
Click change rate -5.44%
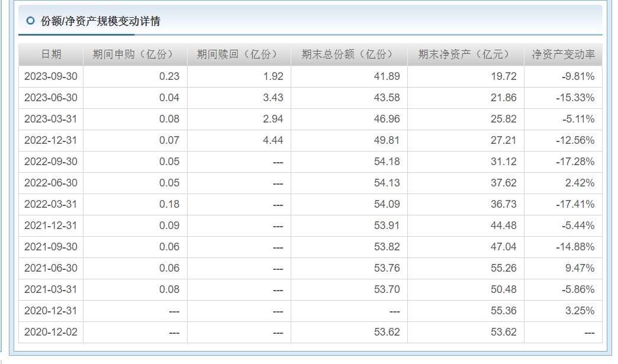(578, 226)
